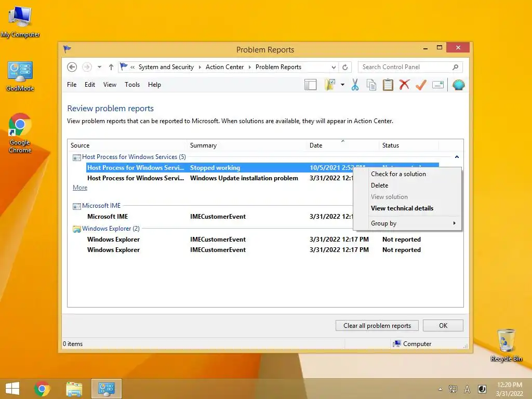Open the Edit menu
532x399 pixels.
tap(90, 85)
